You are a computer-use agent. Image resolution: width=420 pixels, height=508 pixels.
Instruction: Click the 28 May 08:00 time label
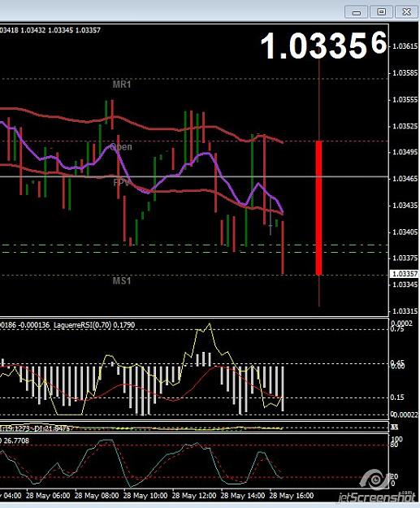tap(97, 496)
